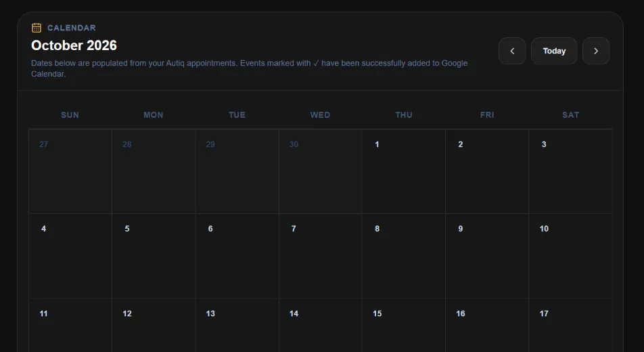This screenshot has width=644, height=352.
Task: Go to next month with right chevron
Action: pos(596,51)
